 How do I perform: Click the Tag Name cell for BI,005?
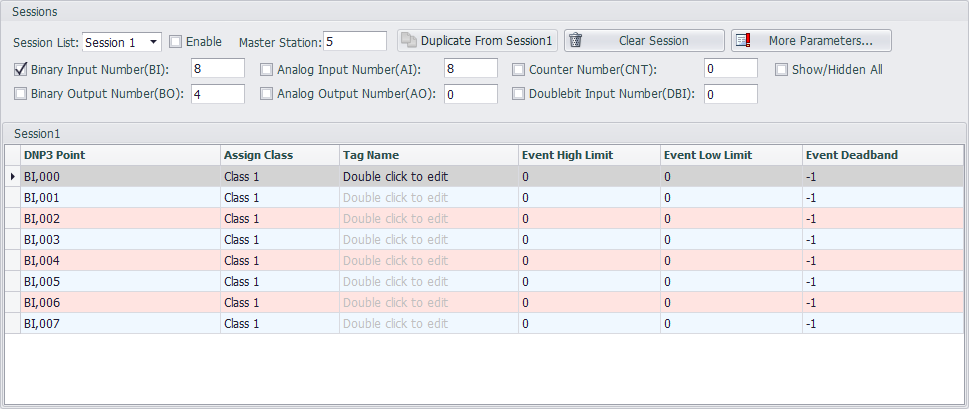(429, 281)
